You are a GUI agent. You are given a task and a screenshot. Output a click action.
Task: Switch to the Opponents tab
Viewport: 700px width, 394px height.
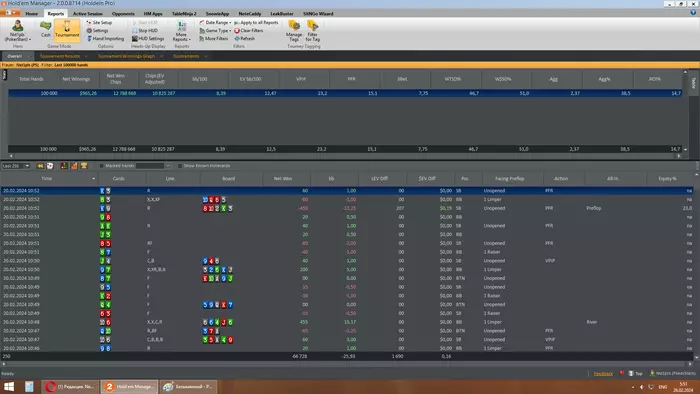tap(123, 13)
